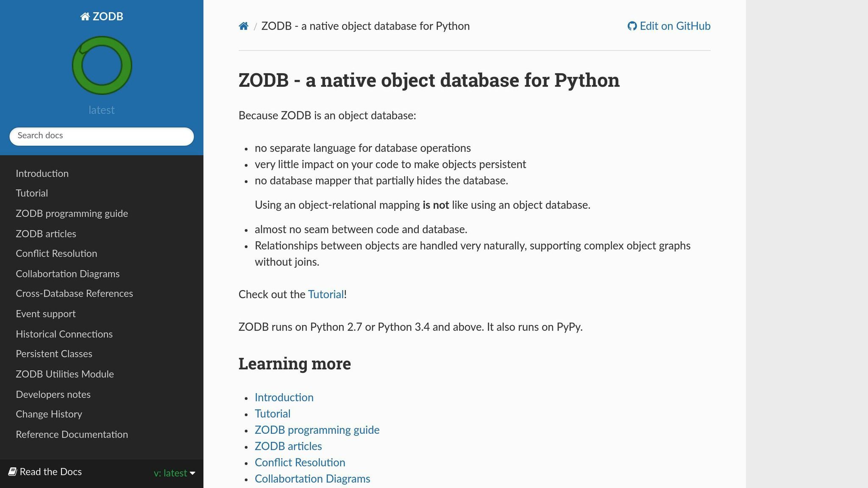Click ZODB articles under Learning more

click(288, 446)
